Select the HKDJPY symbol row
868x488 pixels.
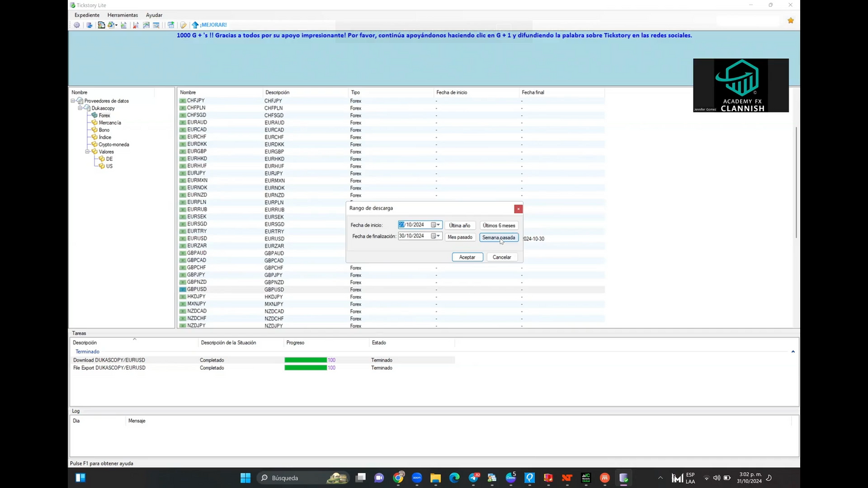click(x=391, y=297)
